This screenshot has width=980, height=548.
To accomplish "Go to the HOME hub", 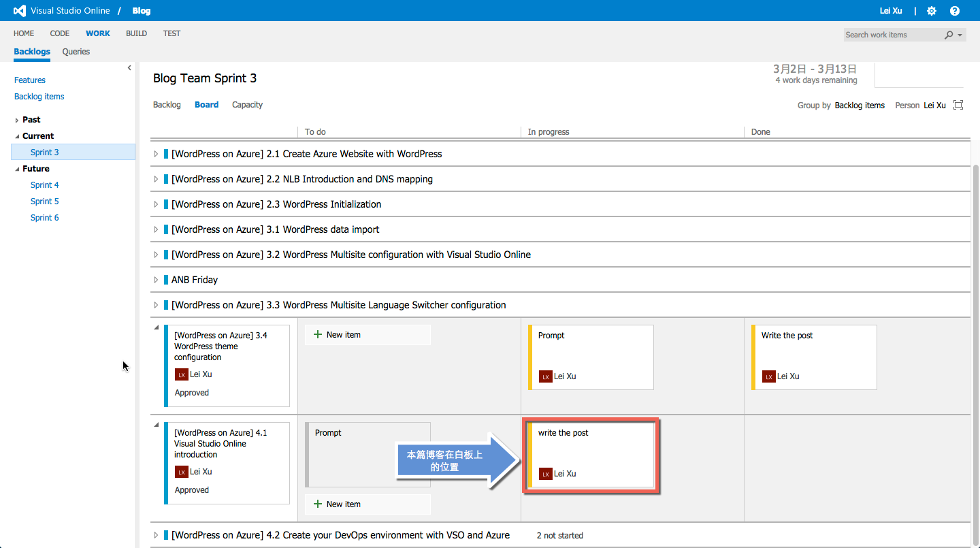I will 24,33.
